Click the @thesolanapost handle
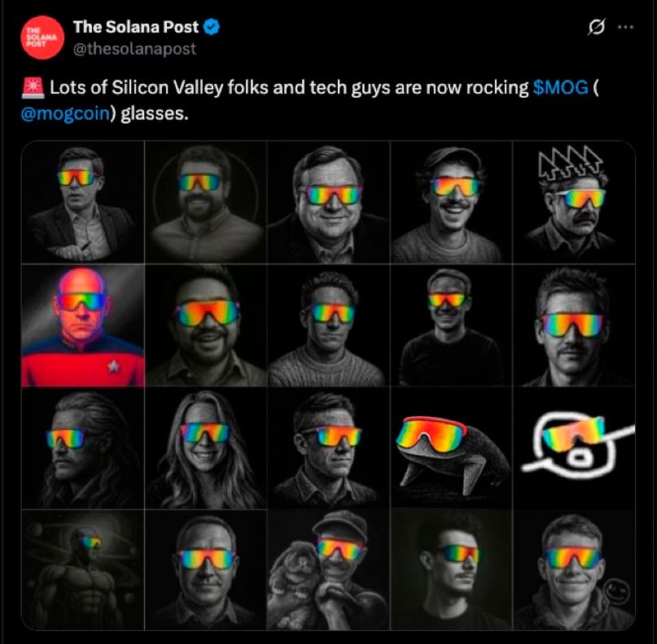This screenshot has height=644, width=657. coord(134,49)
